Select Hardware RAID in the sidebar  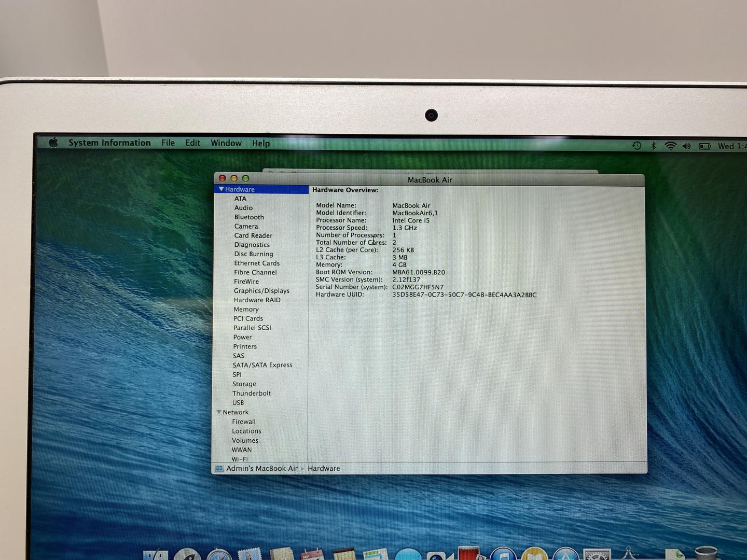257,300
